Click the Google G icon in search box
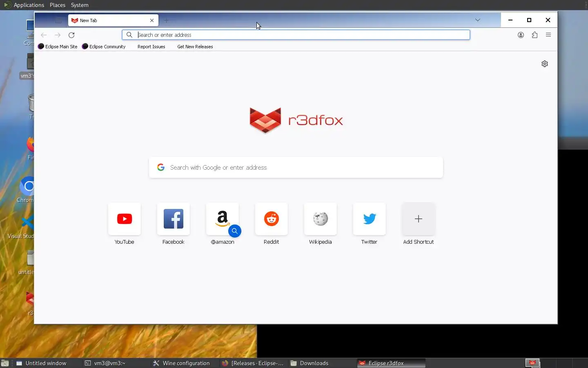Screen dimensions: 588x368 (161, 167)
